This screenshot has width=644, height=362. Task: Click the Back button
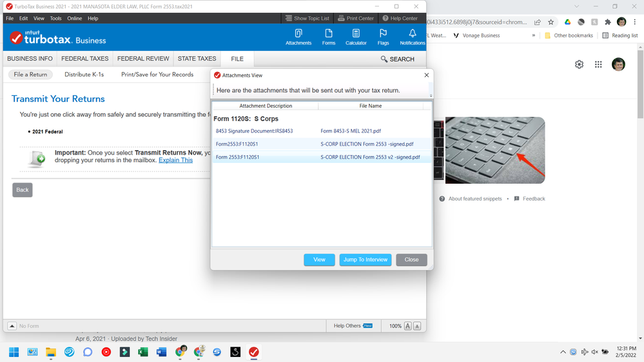coord(22,189)
